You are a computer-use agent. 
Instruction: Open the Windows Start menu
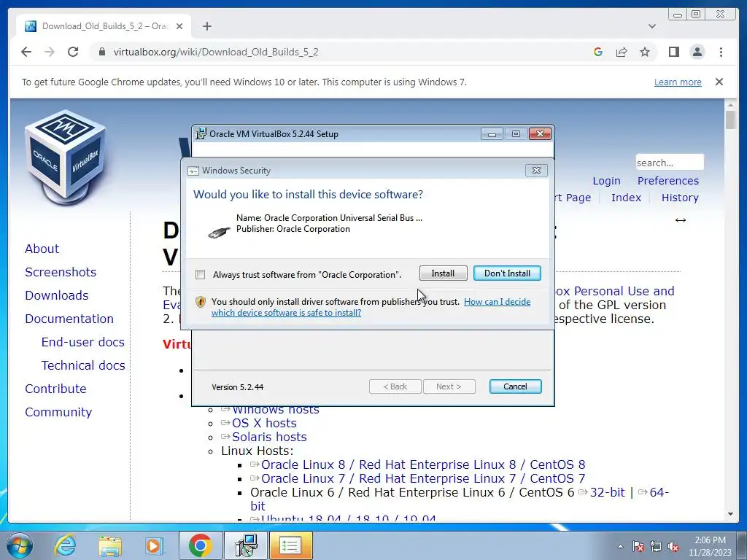(x=19, y=545)
